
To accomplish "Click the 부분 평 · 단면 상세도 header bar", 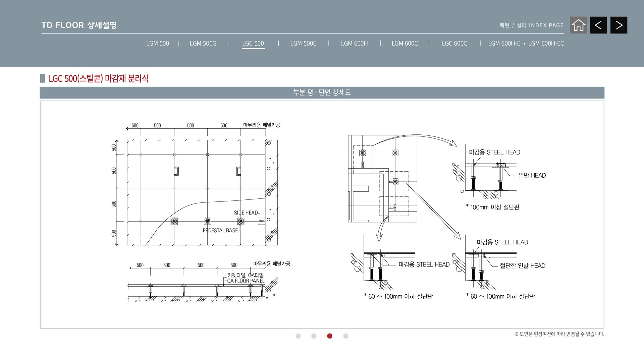I will tap(322, 93).
